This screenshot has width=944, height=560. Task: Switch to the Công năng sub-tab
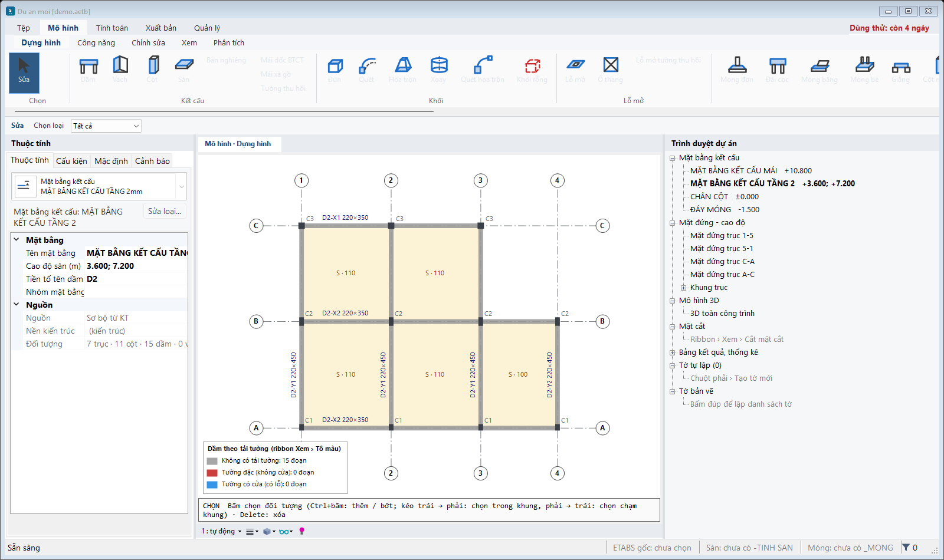pos(96,42)
